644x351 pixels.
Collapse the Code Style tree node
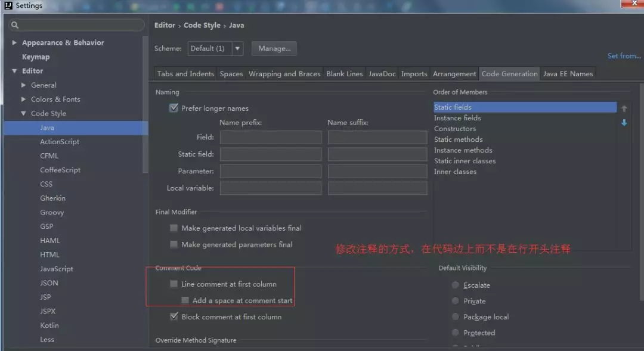click(x=24, y=114)
